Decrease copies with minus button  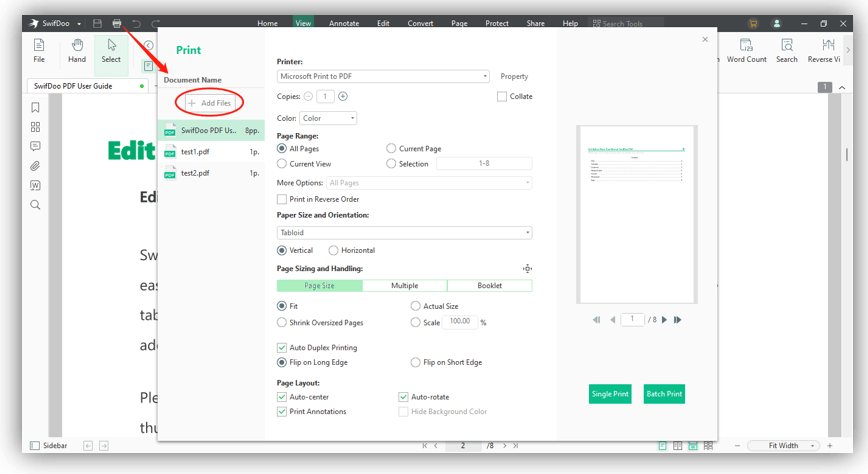pos(308,96)
